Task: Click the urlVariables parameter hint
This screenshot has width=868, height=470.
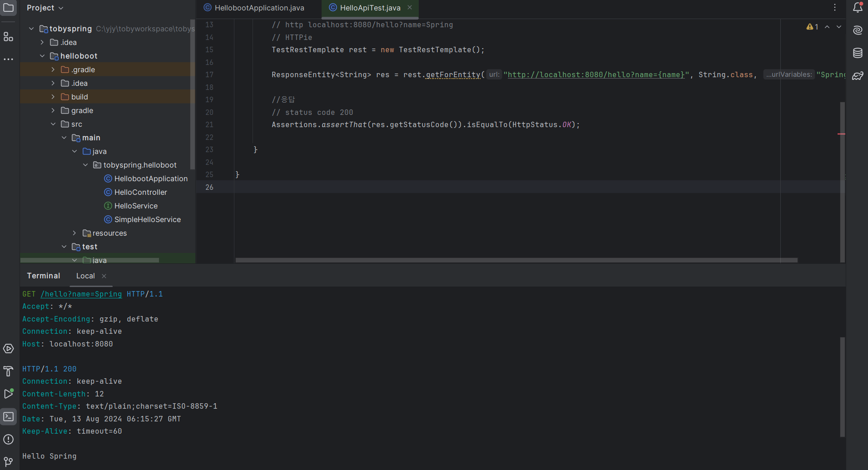Action: point(789,74)
